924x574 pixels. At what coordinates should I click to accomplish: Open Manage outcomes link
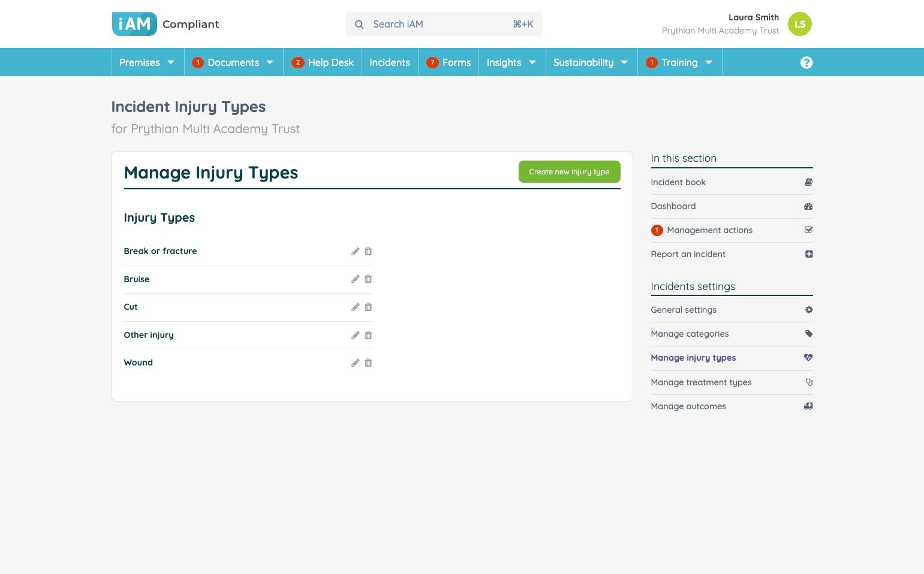(x=688, y=406)
